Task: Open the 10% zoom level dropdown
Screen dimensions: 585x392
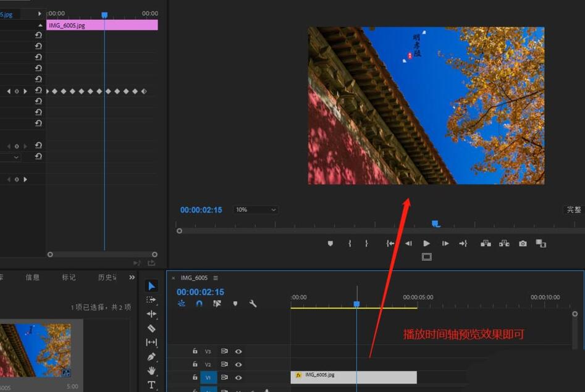Action: click(x=255, y=209)
